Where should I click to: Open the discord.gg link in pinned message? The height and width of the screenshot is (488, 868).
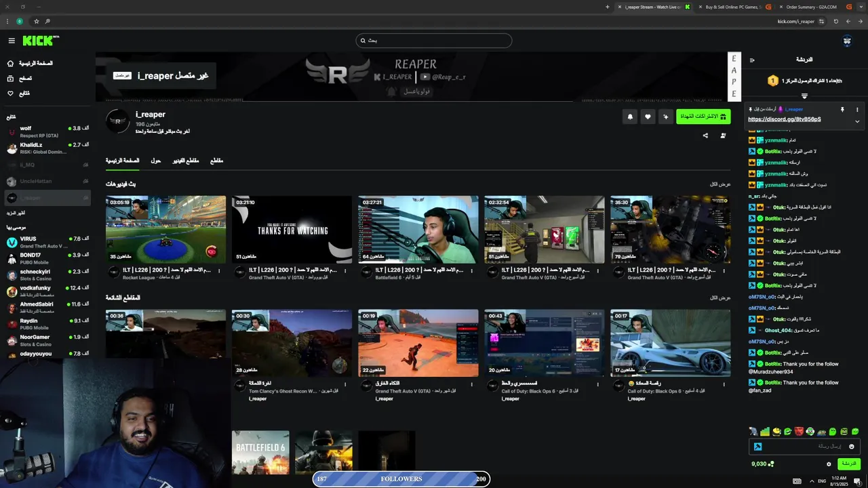pos(785,119)
